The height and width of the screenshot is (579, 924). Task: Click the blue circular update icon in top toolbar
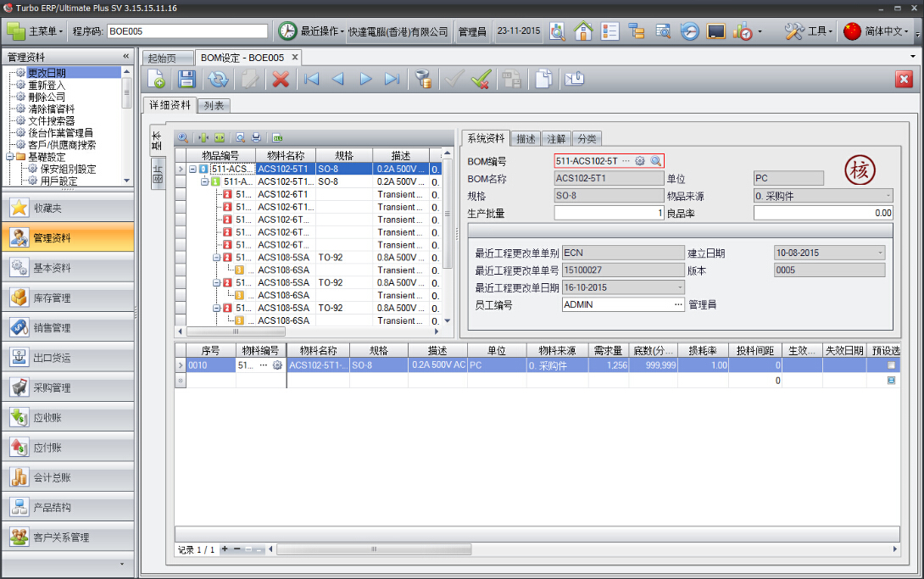(x=689, y=31)
